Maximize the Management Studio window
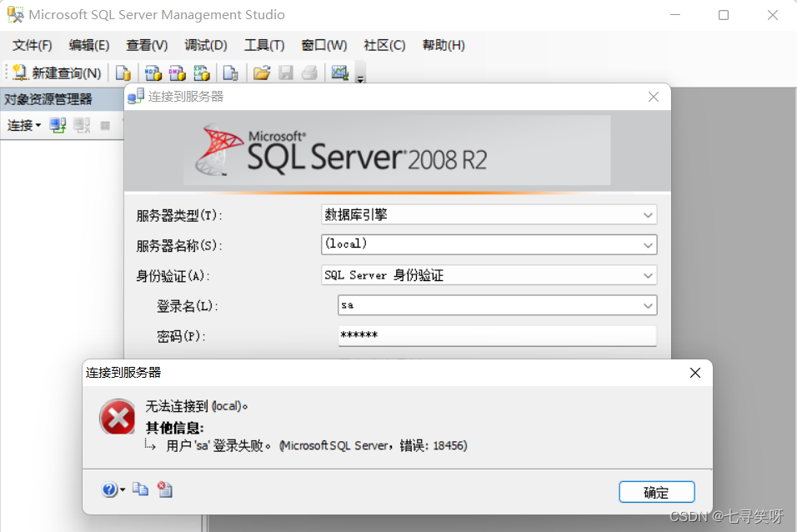This screenshot has height=532, width=797. [724, 15]
